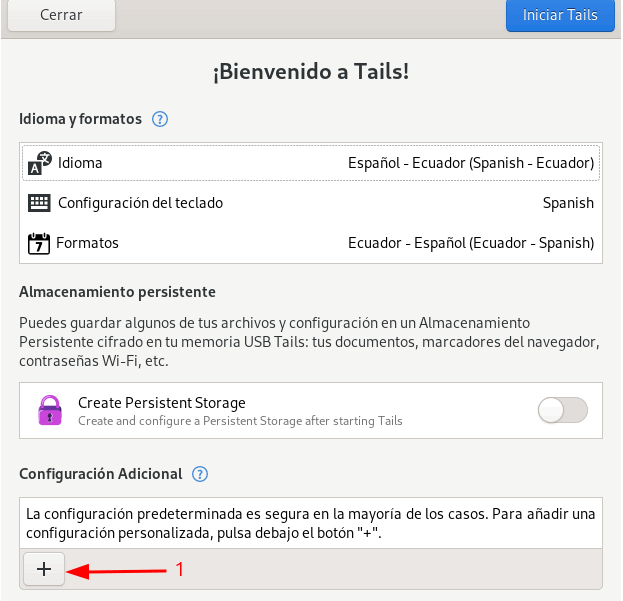This screenshot has height=601, width=623.
Task: Click the calendar icon beside Formatos
Action: tap(39, 243)
